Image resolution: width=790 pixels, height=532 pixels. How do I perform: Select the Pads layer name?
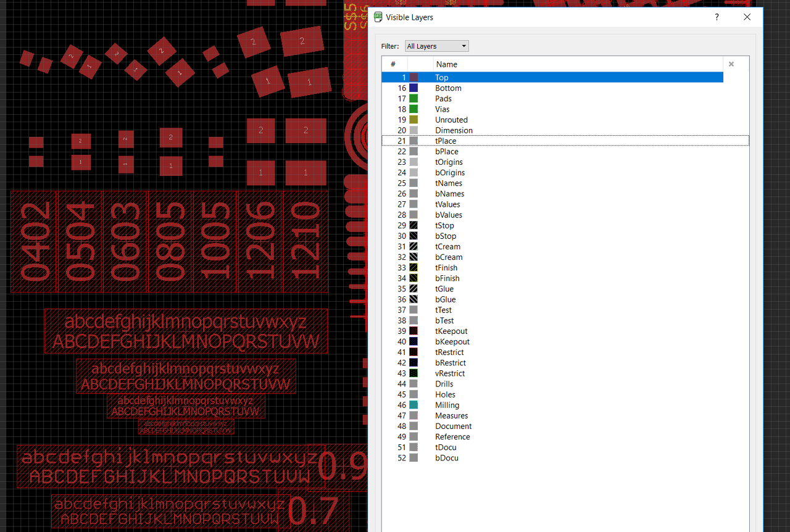point(443,99)
